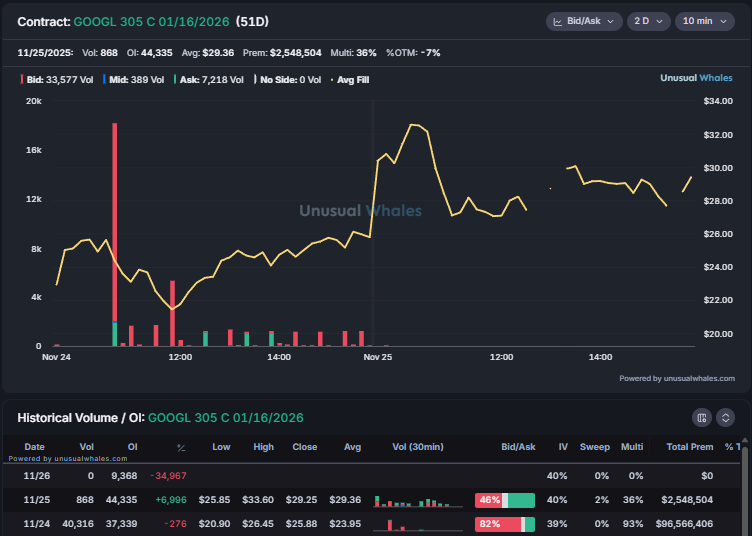Click the column settings icon in Historical Volume
This screenshot has height=536, width=752.
(x=702, y=418)
